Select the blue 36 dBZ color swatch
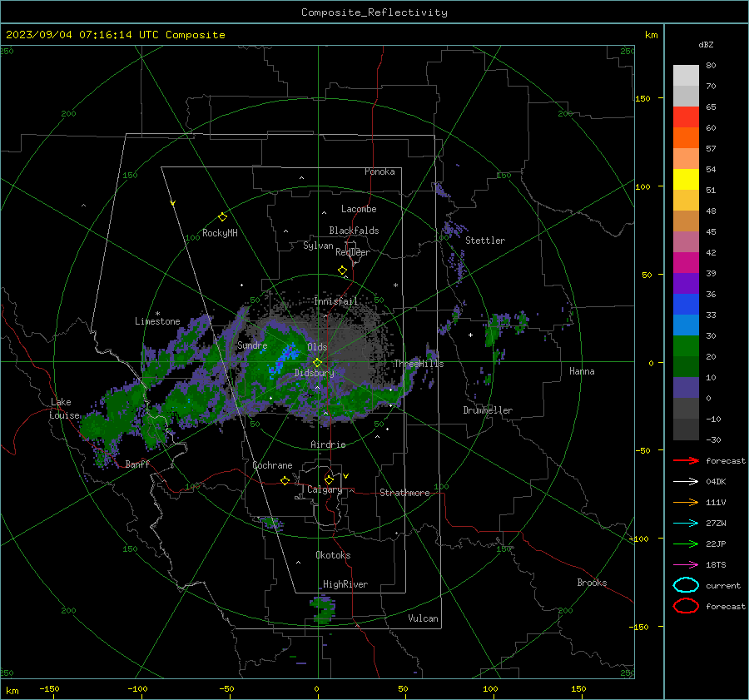This screenshot has width=749, height=700. pyautogui.click(x=686, y=305)
